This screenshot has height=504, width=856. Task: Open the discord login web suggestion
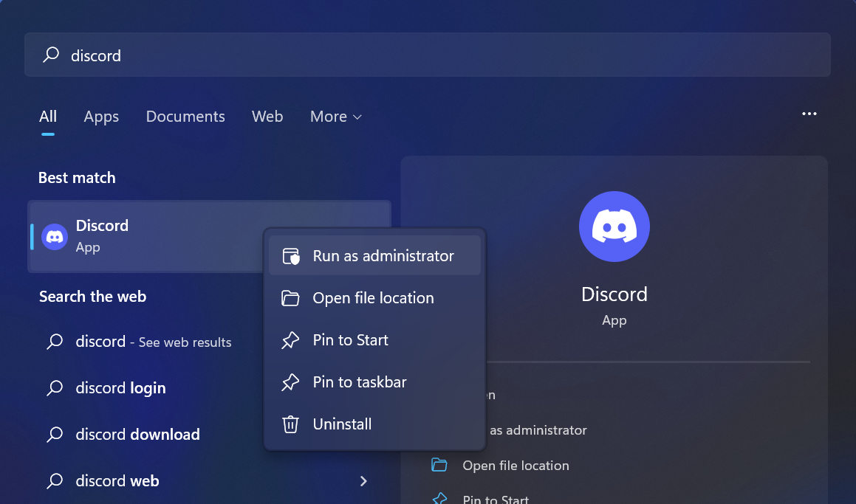(x=120, y=388)
